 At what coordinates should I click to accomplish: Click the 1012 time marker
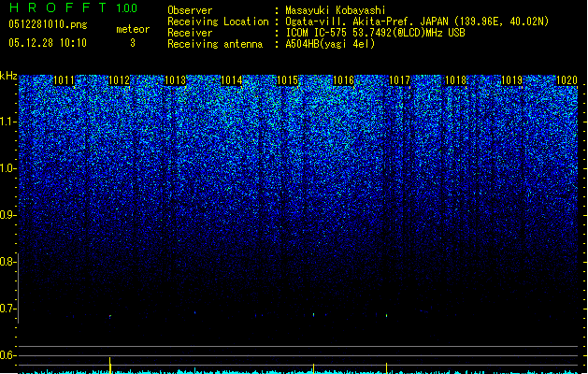[119, 80]
